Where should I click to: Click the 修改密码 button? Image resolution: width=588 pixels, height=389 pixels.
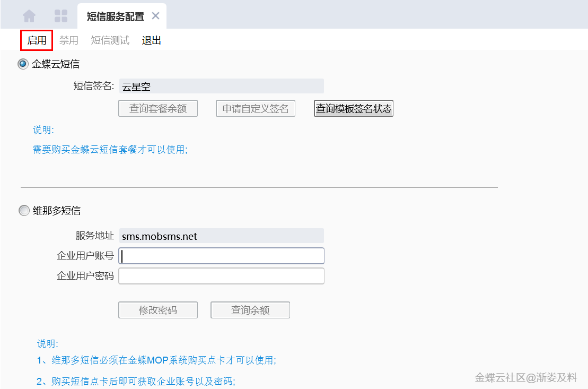tap(158, 310)
